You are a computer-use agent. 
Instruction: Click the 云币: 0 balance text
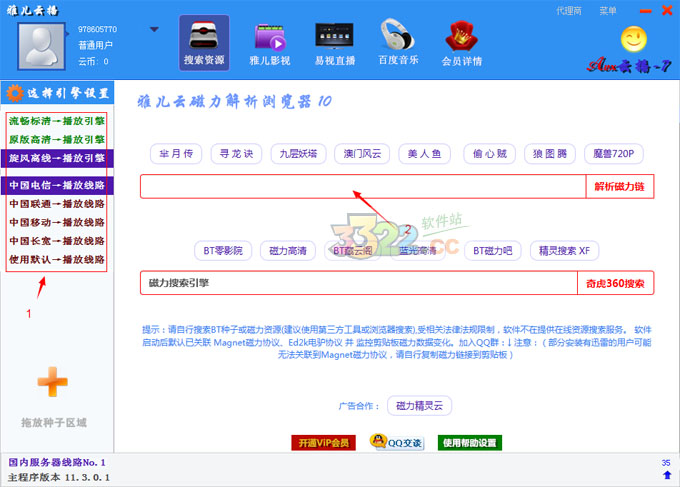[x=93, y=61]
